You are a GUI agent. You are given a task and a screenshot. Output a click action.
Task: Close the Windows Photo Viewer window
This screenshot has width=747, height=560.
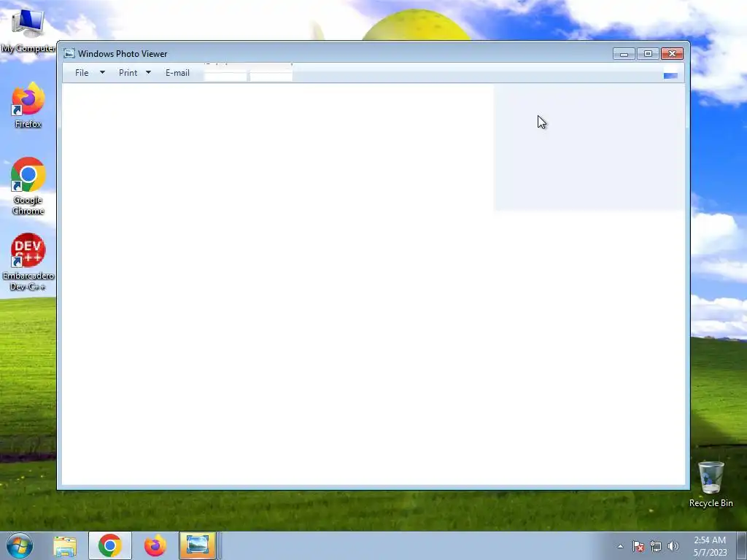tap(672, 54)
